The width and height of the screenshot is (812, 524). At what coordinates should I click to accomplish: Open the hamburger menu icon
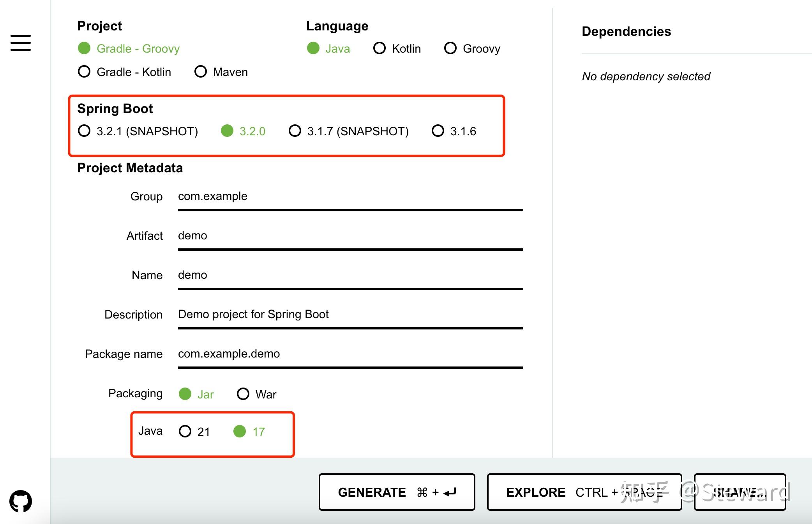coord(21,42)
